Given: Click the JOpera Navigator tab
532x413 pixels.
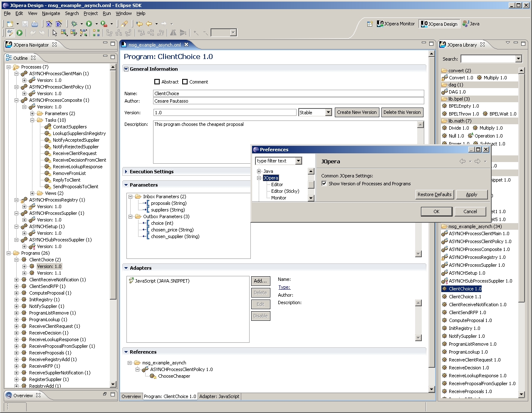Looking at the screenshot, I should pyautogui.click(x=31, y=44).
